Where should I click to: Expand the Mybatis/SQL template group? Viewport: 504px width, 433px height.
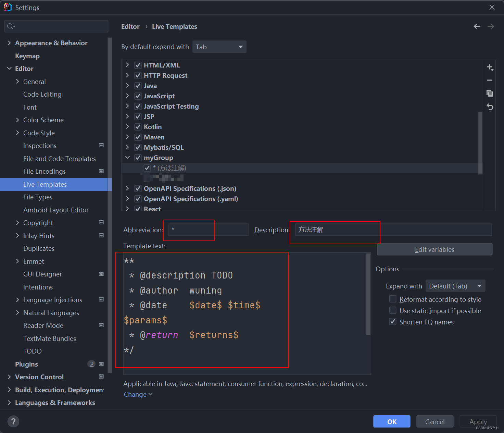127,147
